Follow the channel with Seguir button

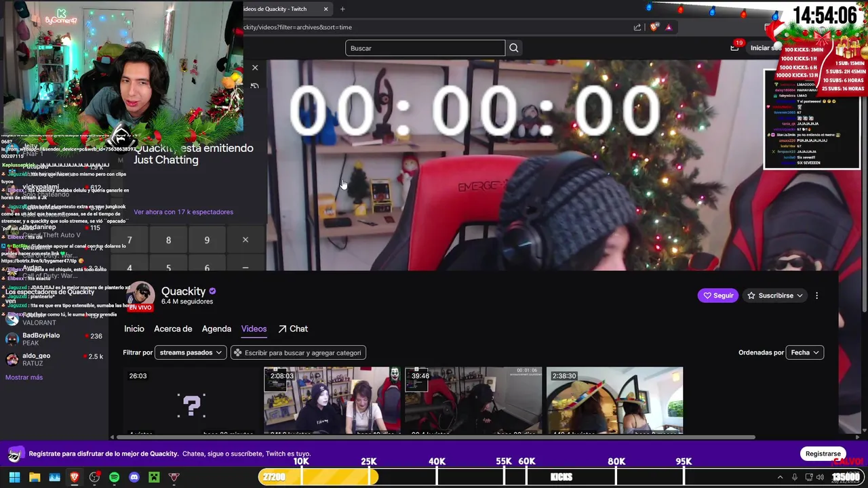(x=717, y=296)
